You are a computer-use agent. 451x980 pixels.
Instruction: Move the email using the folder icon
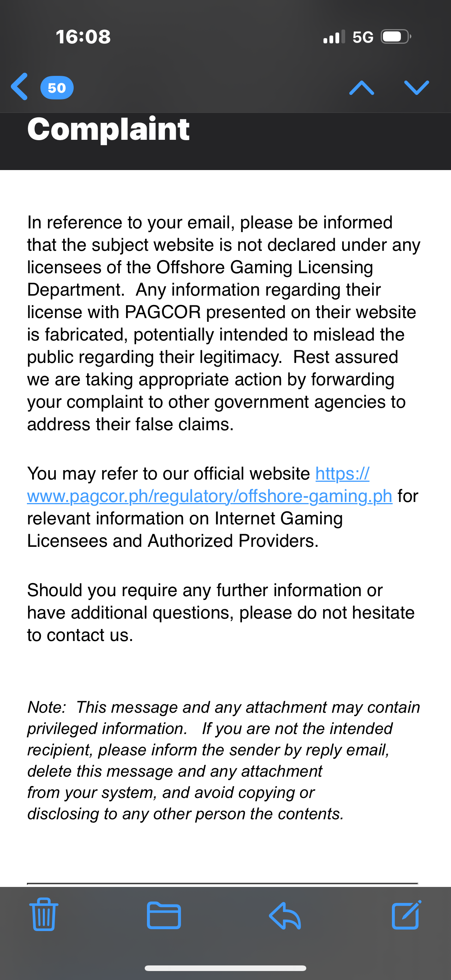click(x=164, y=915)
